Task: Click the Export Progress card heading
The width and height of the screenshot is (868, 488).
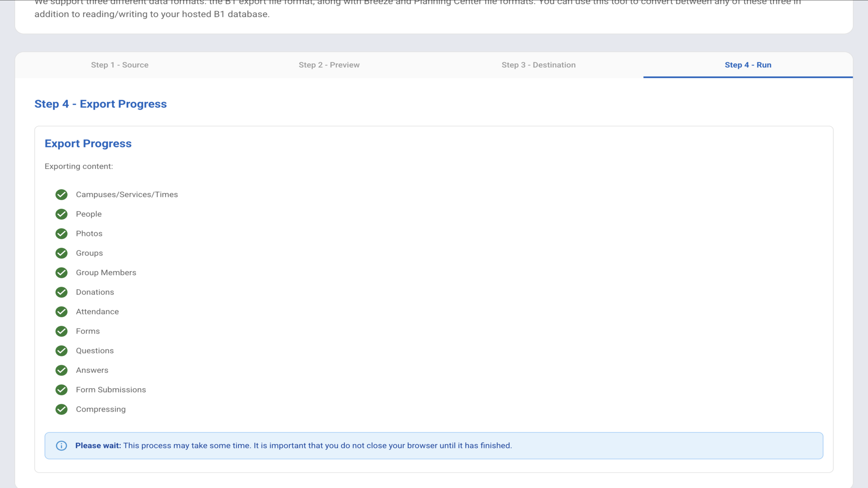Action: (88, 144)
